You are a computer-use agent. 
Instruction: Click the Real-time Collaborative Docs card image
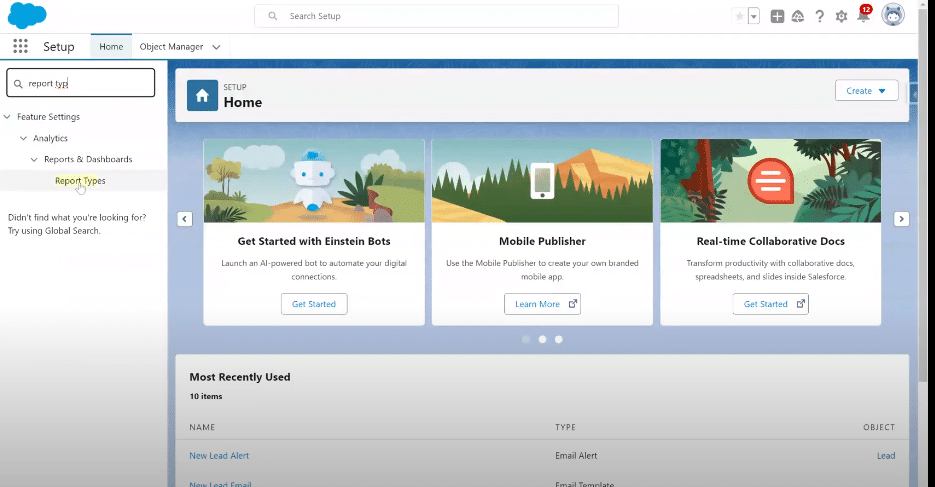[x=770, y=181]
